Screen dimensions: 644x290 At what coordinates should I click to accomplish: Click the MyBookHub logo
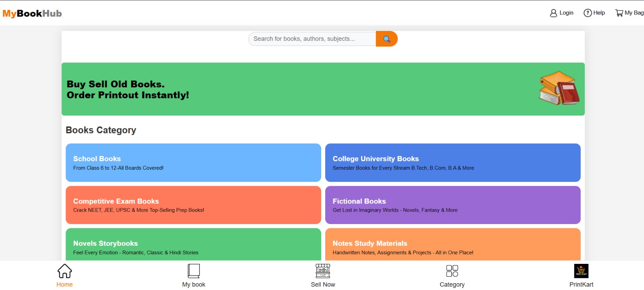[x=32, y=13]
